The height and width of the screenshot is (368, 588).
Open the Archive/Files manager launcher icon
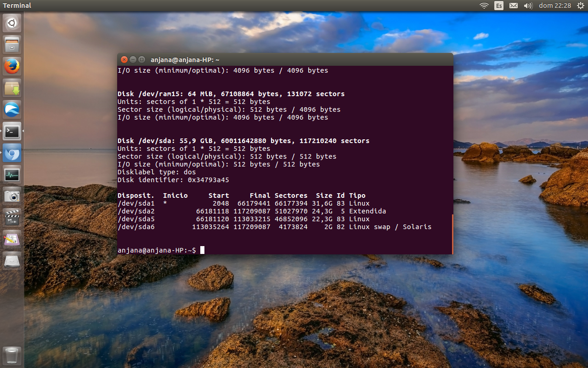point(11,44)
